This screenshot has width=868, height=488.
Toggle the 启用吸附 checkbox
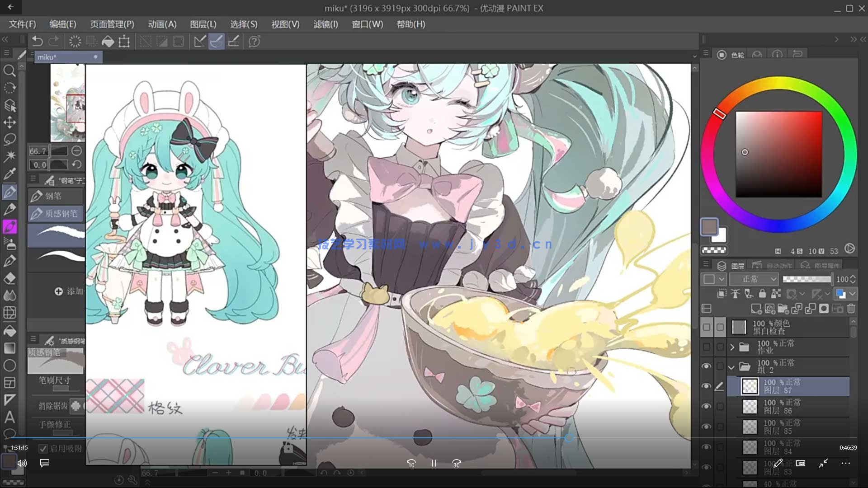43,448
